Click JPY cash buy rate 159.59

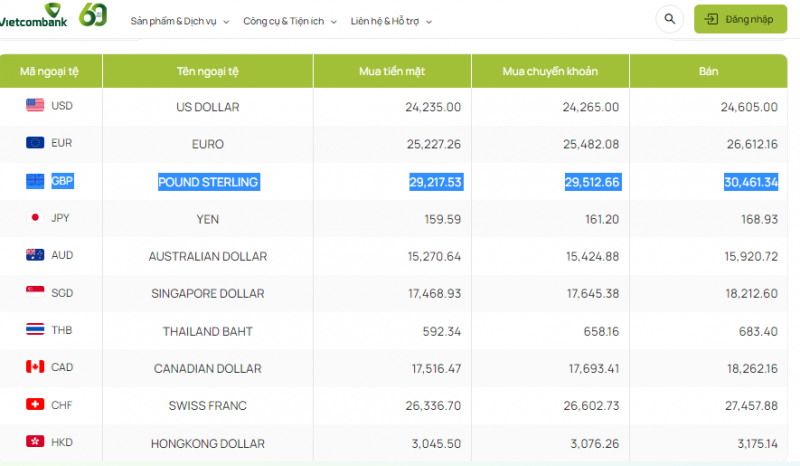[x=443, y=219]
